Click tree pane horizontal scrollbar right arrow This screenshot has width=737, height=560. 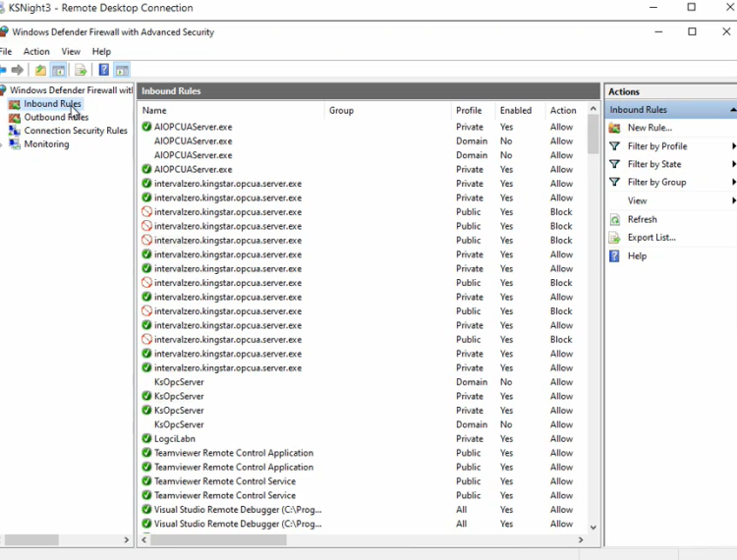click(126, 540)
